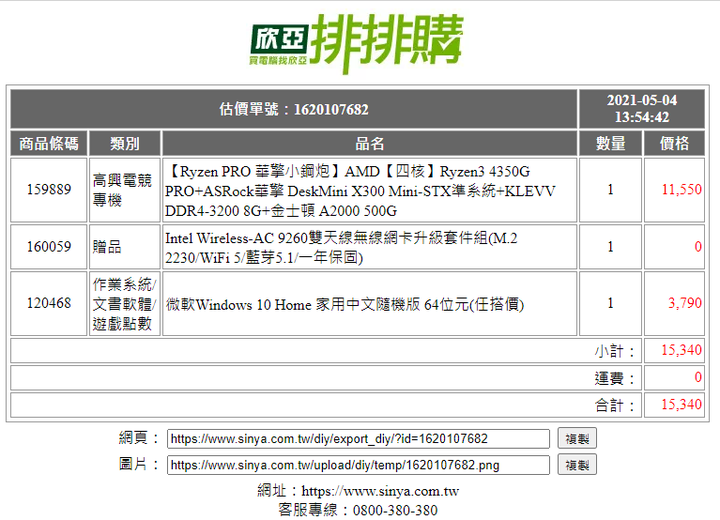
Task: Click product barcode 159889
Action: (x=49, y=189)
